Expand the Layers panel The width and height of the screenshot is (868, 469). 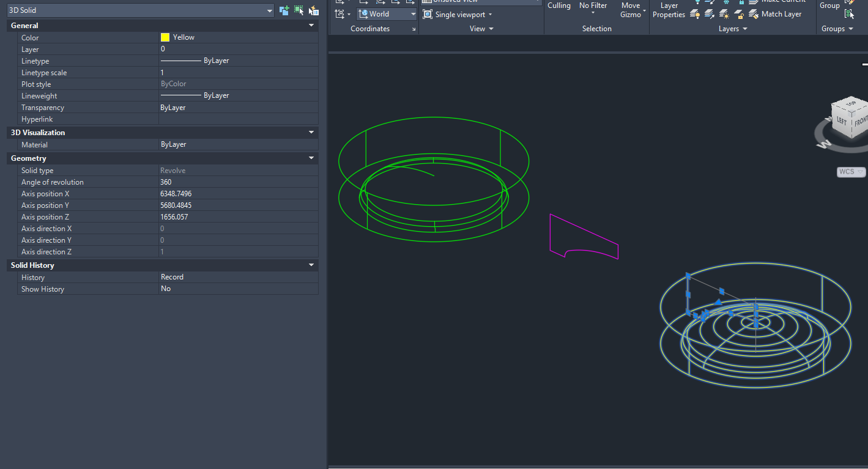[x=733, y=29]
